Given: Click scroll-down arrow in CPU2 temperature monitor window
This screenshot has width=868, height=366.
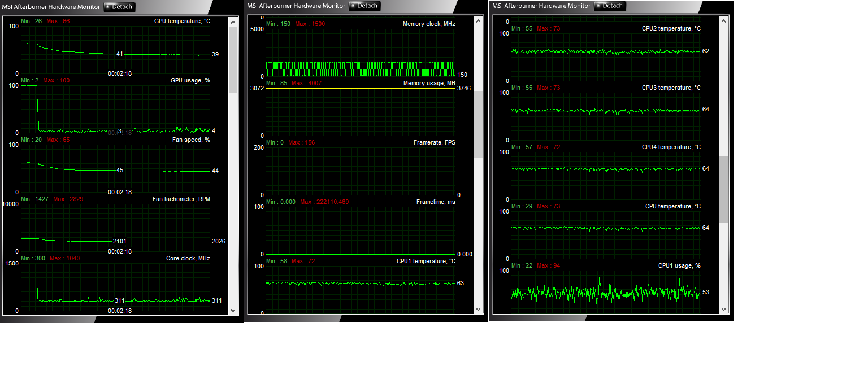Looking at the screenshot, I should click(724, 309).
